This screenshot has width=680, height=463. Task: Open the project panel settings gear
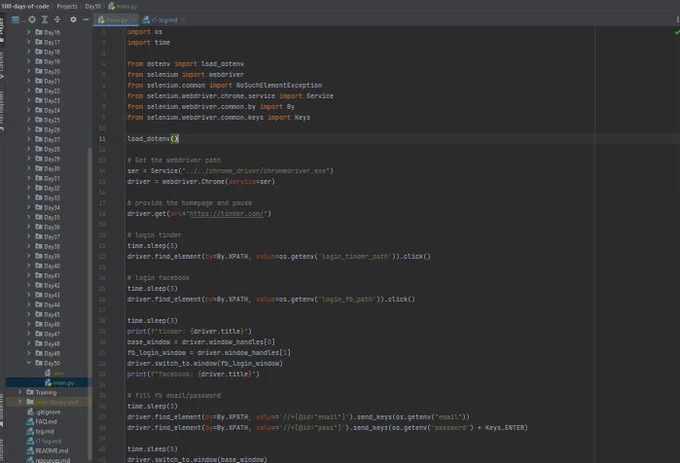pos(73,20)
